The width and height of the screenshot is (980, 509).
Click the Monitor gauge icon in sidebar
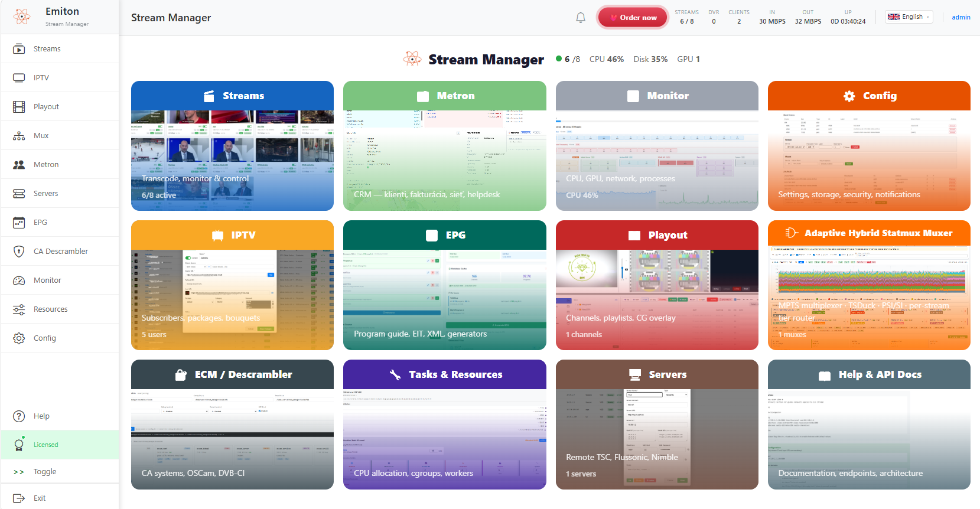click(19, 280)
